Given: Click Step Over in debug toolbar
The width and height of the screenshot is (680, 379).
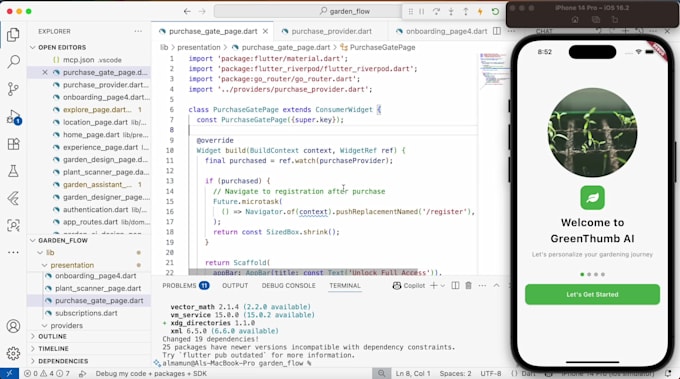Looking at the screenshot, I should [x=436, y=12].
